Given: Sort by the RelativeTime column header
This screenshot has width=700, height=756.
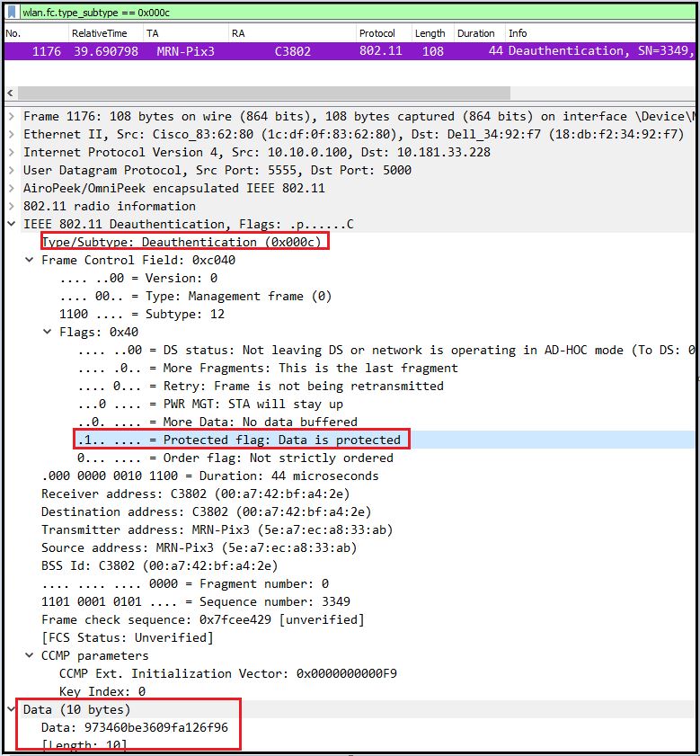Looking at the screenshot, I should point(105,33).
